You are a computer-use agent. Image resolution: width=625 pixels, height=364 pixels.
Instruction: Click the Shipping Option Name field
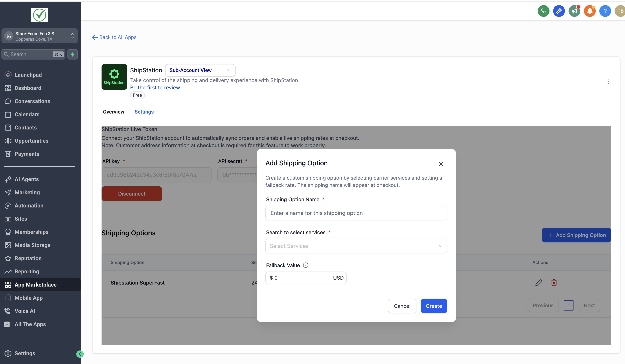click(x=356, y=213)
